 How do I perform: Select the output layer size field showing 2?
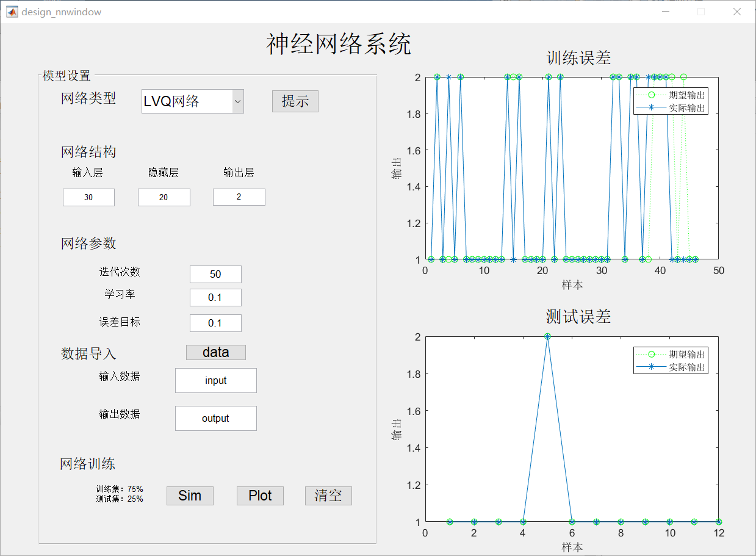click(239, 197)
